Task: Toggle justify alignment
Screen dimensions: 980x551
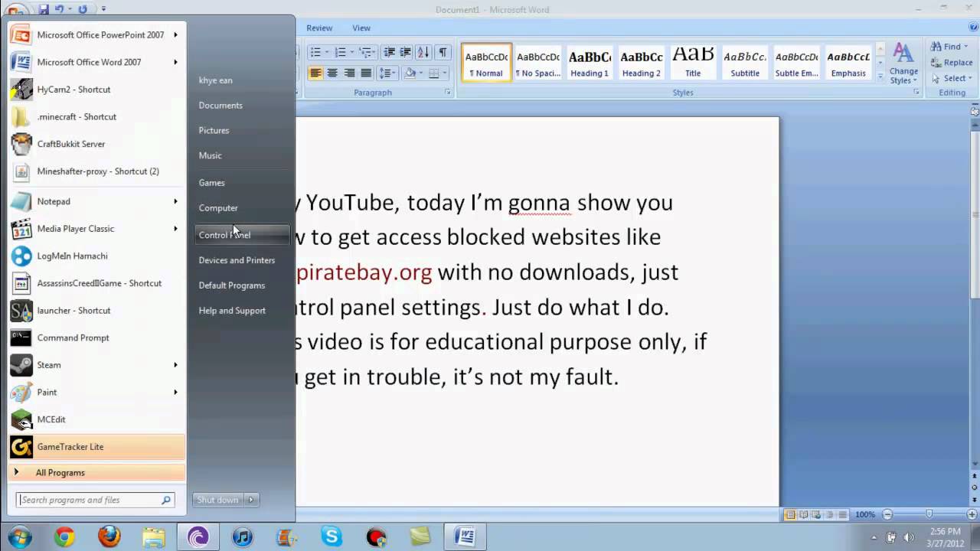Action: point(366,73)
